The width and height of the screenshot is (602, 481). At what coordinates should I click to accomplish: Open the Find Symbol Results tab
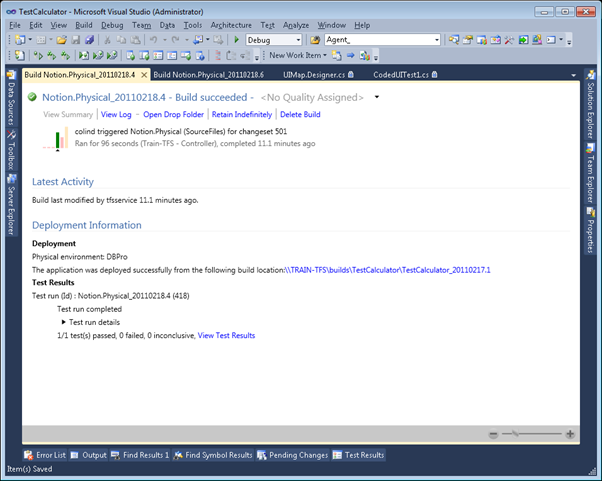coord(213,455)
